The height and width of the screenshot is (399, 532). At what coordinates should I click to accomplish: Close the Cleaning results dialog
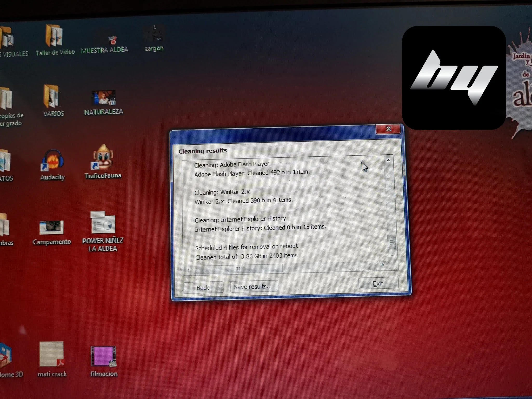(389, 129)
